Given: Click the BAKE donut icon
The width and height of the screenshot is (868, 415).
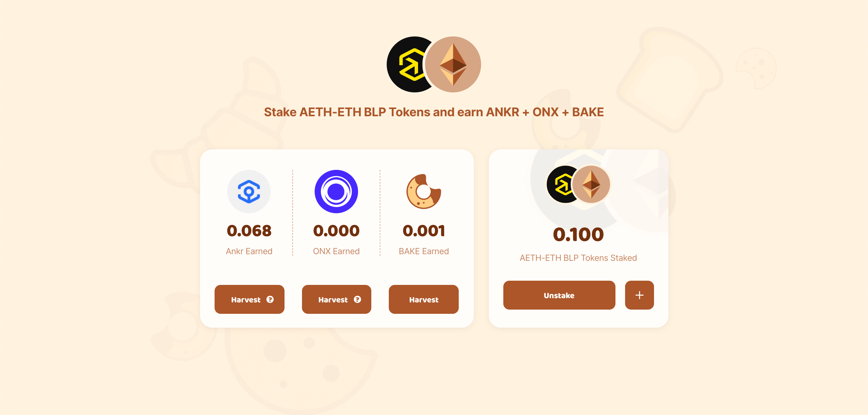Looking at the screenshot, I should pyautogui.click(x=423, y=192).
